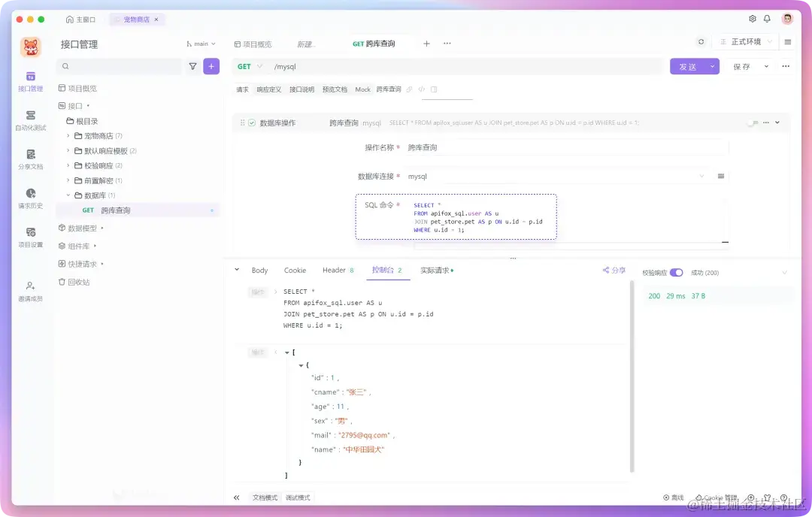
Task: Click the purple plus add button
Action: click(211, 66)
